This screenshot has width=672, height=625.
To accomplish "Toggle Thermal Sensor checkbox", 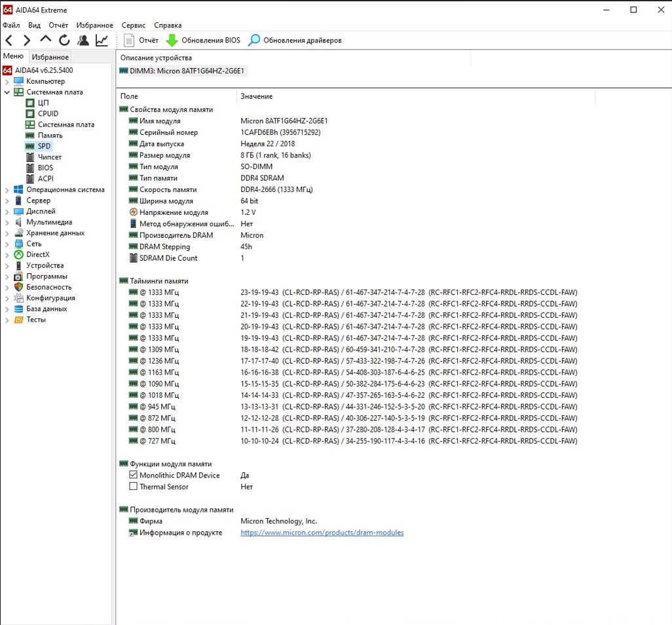I will 133,487.
